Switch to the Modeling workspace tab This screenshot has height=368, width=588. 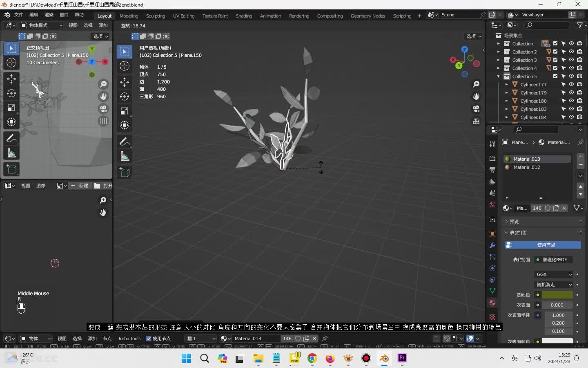pos(129,16)
